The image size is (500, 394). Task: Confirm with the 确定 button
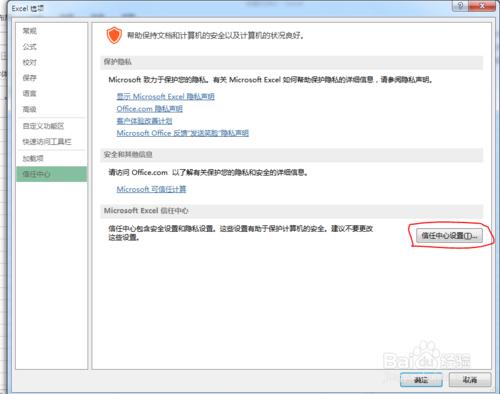point(421,380)
